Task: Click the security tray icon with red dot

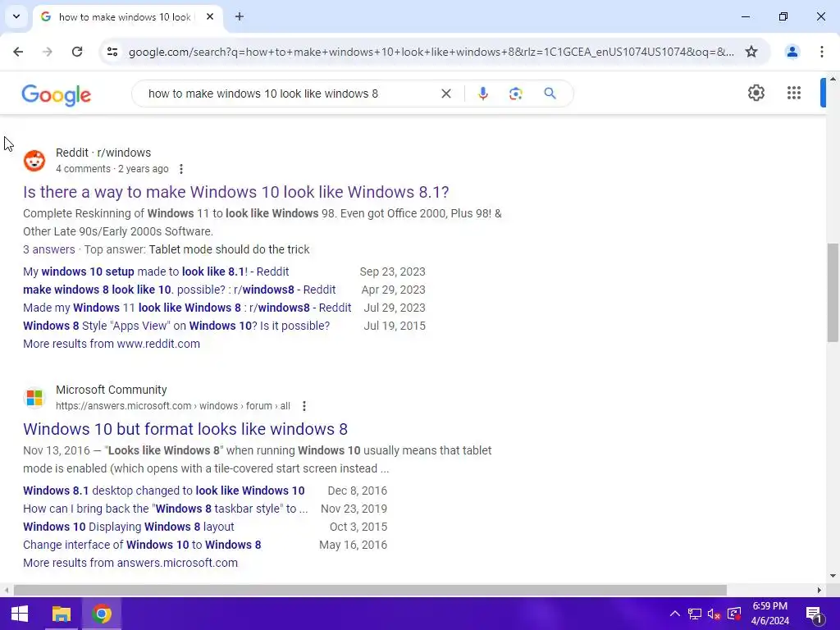Action: 734,614
